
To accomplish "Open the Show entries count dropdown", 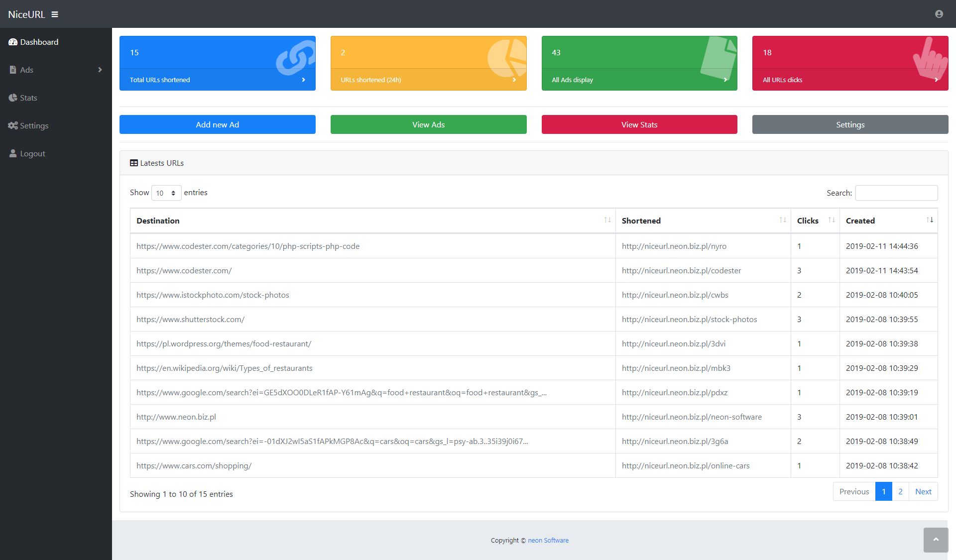I will [x=166, y=193].
